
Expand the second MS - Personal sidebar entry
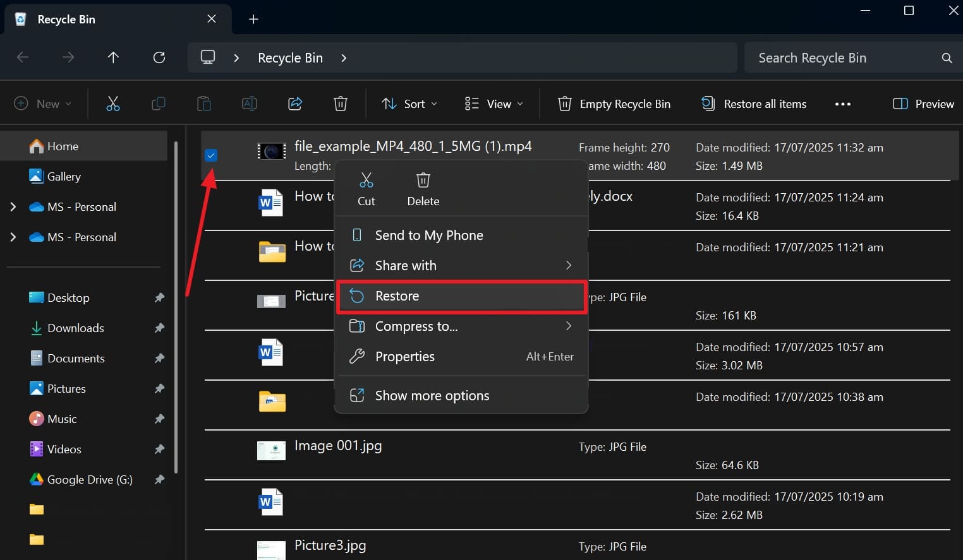click(x=13, y=237)
